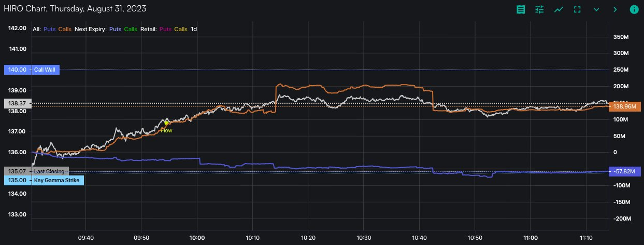Click the green info icon

point(634,9)
